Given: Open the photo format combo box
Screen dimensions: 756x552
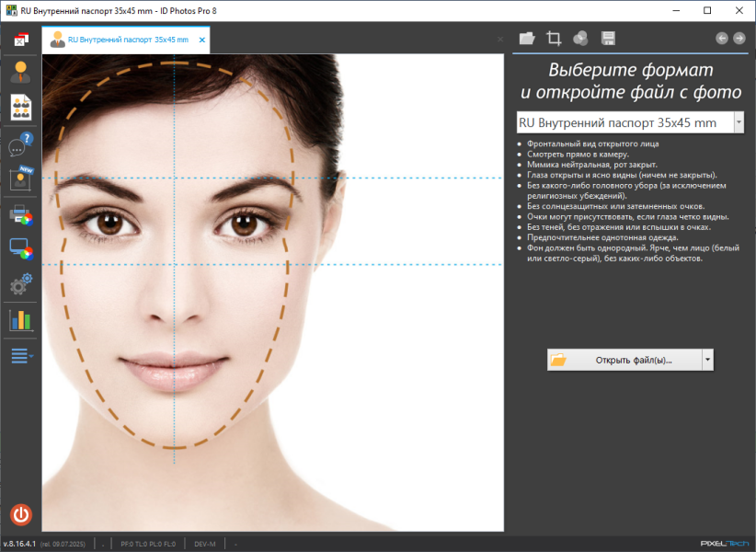Looking at the screenshot, I should pos(630,122).
